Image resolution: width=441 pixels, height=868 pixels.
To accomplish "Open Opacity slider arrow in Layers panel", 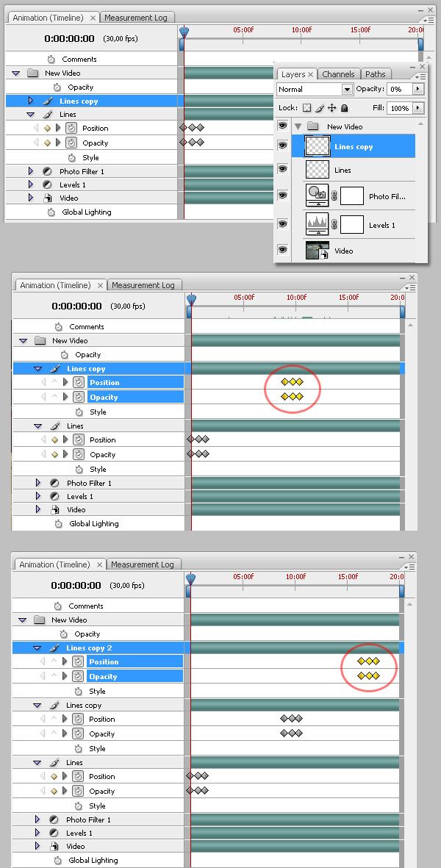I will click(418, 89).
